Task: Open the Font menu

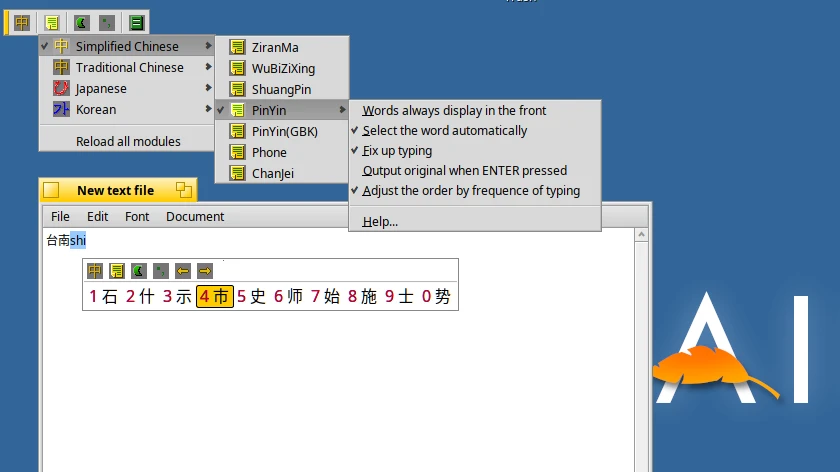Action: click(137, 217)
